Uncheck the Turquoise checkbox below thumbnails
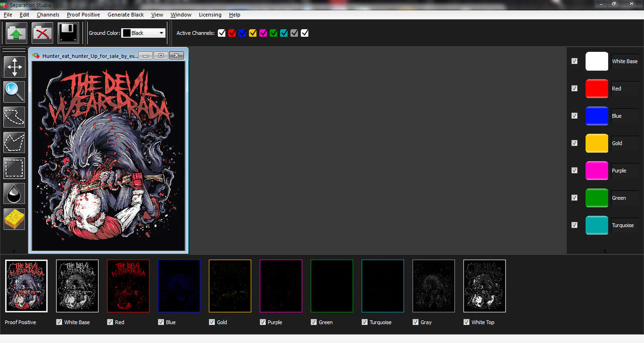Image resolution: width=644 pixels, height=343 pixels. 365,322
